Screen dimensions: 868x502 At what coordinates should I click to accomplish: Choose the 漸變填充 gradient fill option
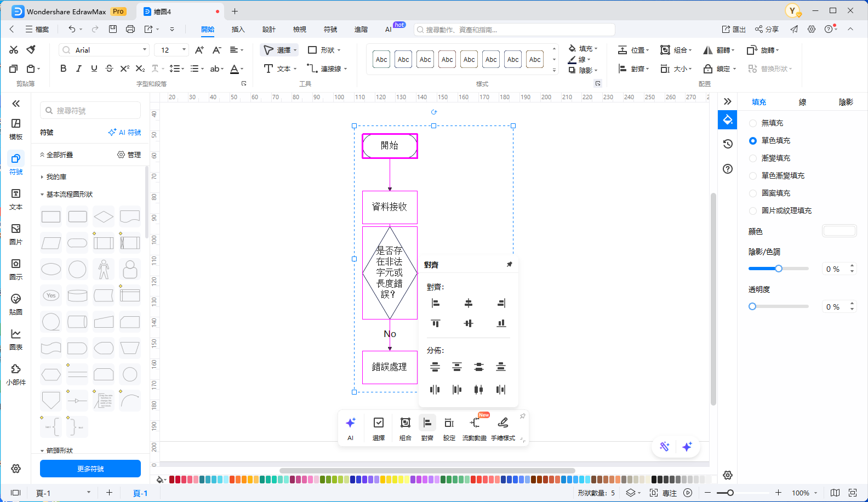[753, 158]
